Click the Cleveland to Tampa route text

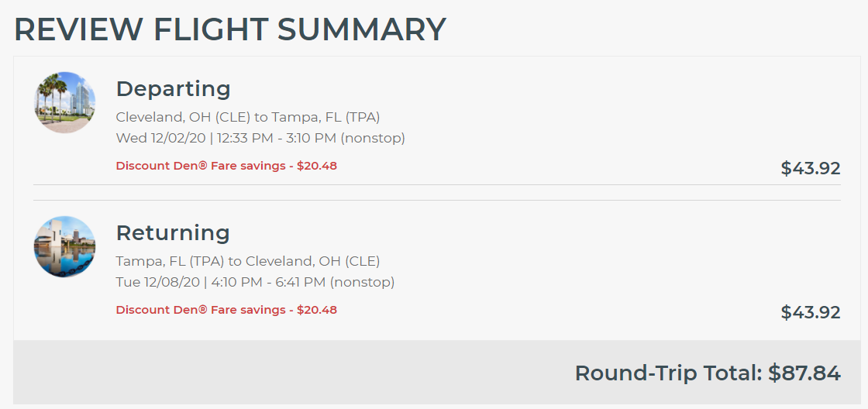(247, 117)
